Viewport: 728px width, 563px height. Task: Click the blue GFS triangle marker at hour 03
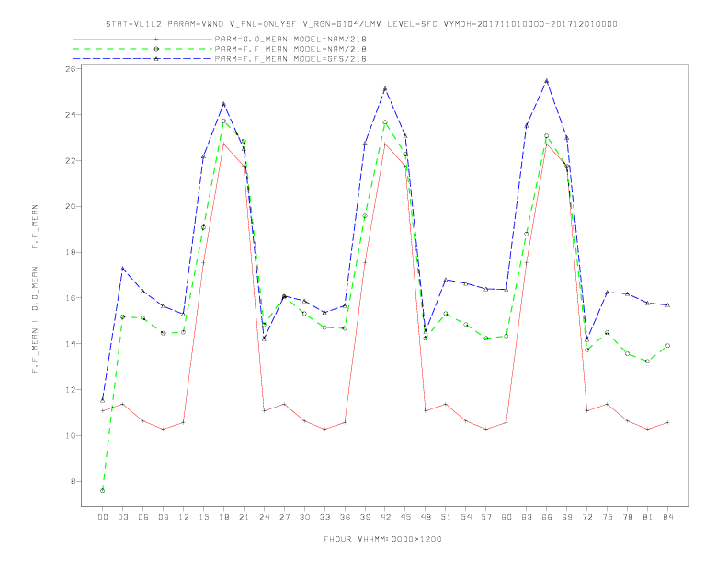coord(122,269)
